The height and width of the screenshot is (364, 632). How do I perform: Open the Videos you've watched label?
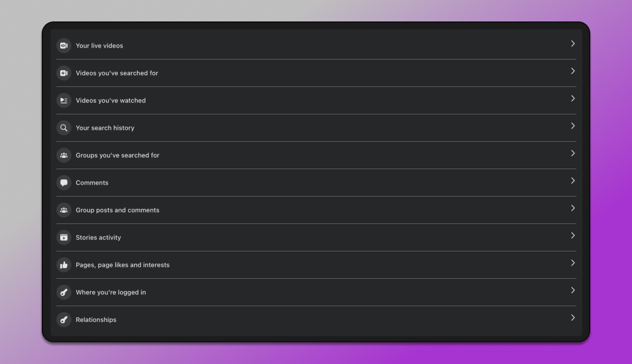click(111, 100)
